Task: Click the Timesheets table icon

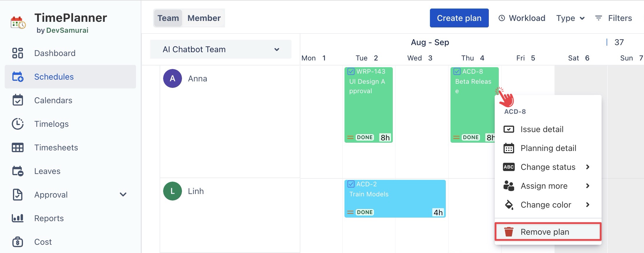Action: pos(17,147)
